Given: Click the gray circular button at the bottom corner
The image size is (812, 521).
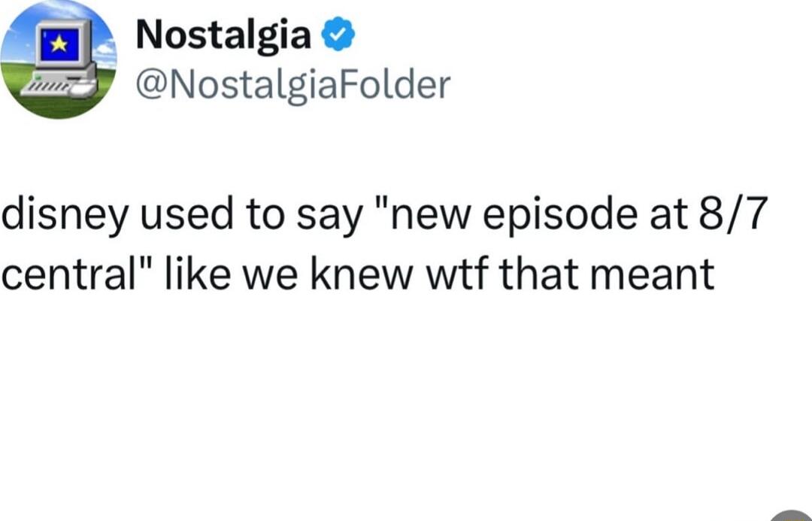Looking at the screenshot, I should 791,516.
